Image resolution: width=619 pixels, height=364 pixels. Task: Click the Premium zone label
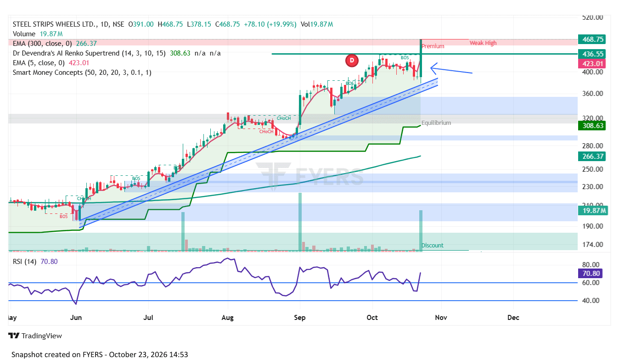(x=433, y=46)
